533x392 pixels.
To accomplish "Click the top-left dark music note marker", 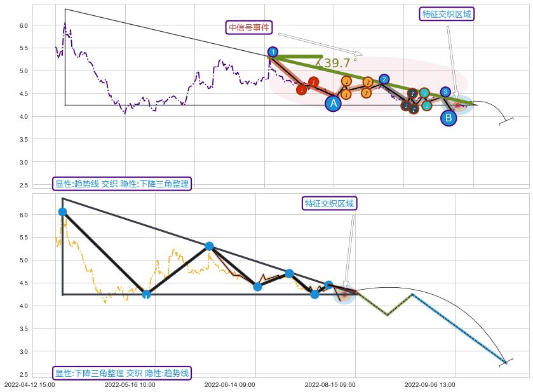I will [412, 93].
